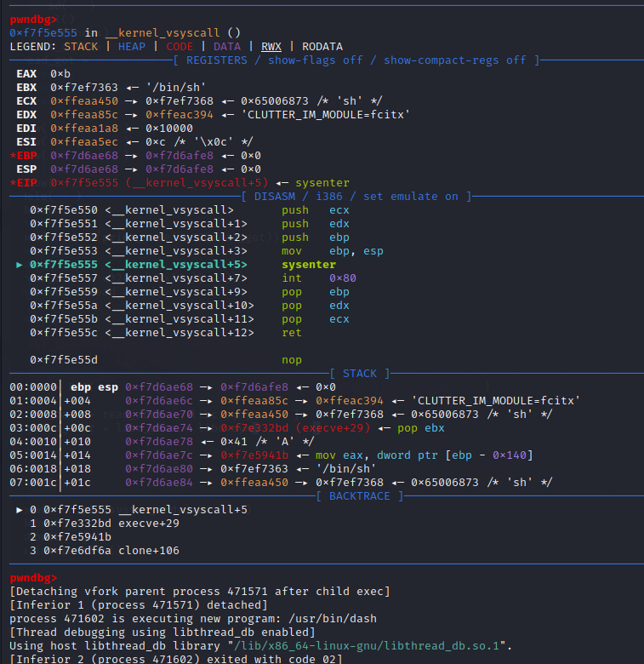Click the bottom pwndbg> prompt

[33, 578]
